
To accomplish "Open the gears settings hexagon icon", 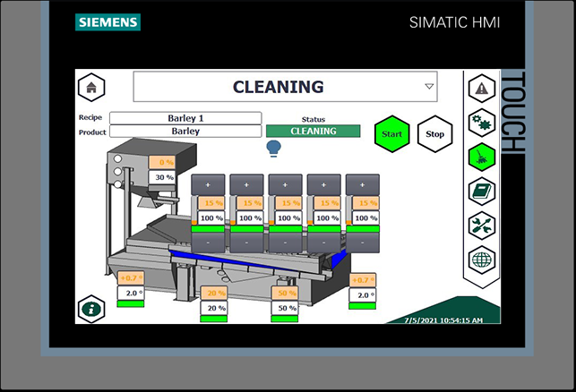I will (482, 123).
